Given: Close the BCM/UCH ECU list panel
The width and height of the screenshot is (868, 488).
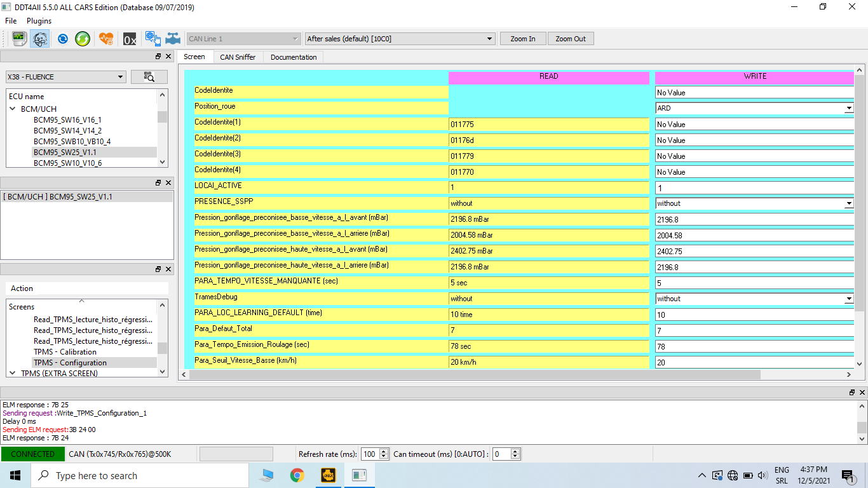Looking at the screenshot, I should (x=168, y=182).
